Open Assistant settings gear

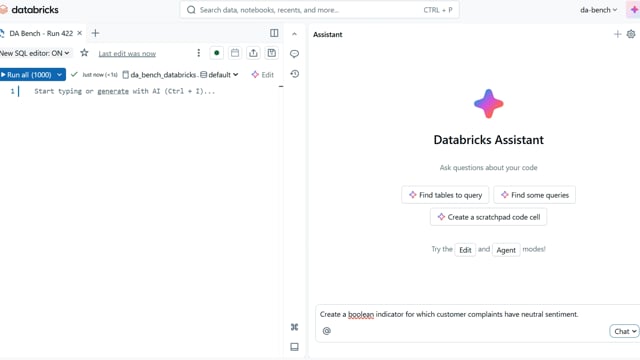pyautogui.click(x=631, y=34)
